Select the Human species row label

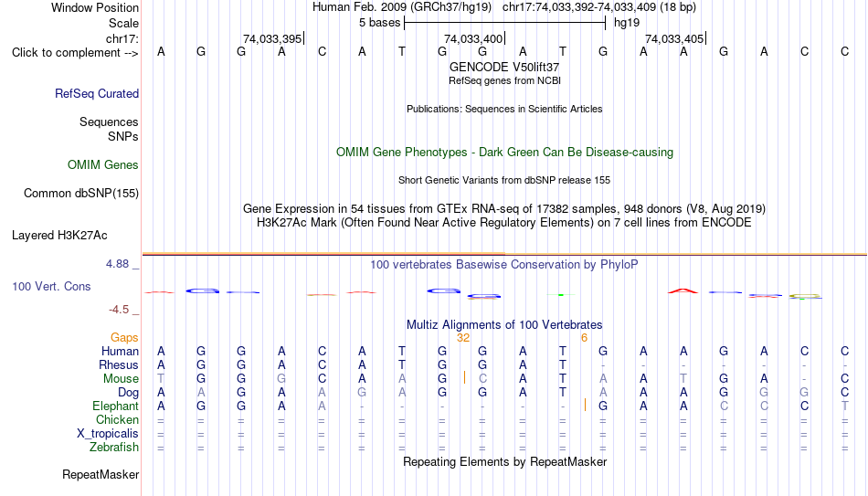pos(120,351)
